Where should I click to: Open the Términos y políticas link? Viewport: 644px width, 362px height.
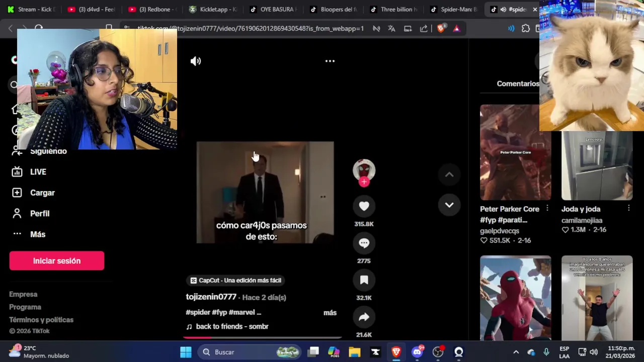41,320
